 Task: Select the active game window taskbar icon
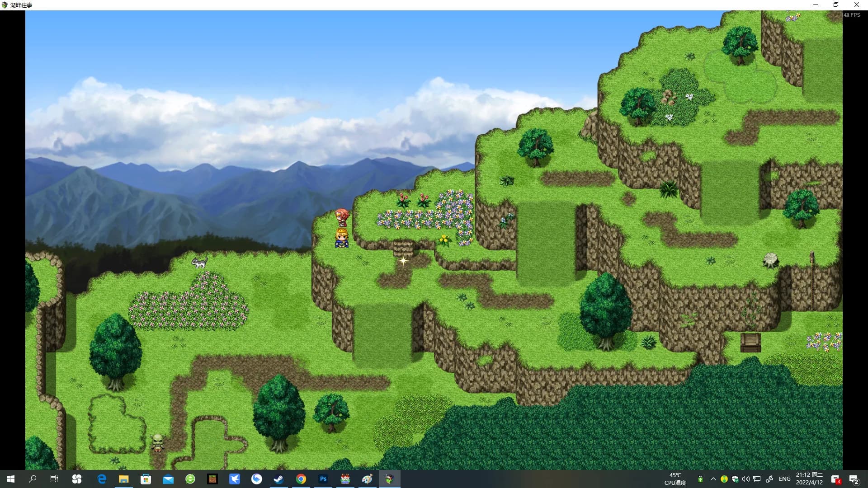[x=390, y=479]
